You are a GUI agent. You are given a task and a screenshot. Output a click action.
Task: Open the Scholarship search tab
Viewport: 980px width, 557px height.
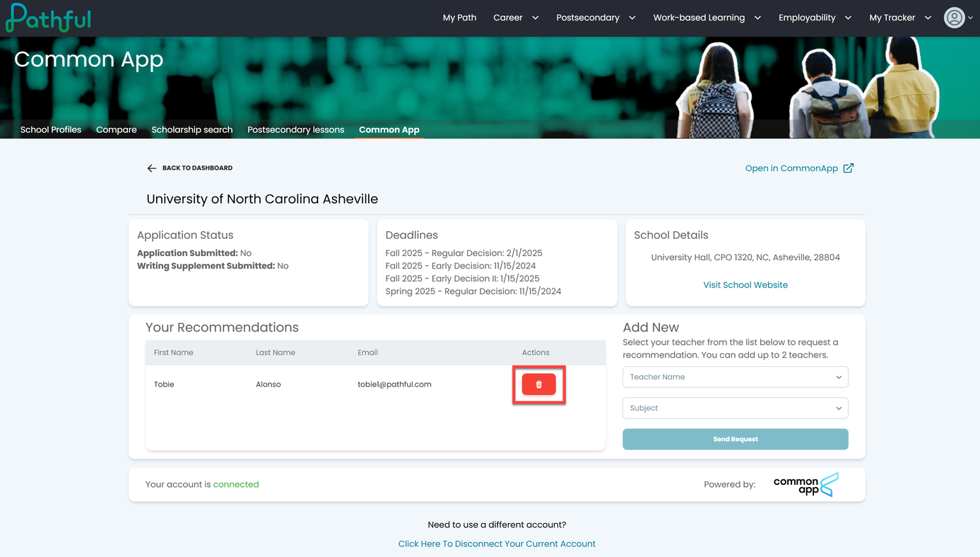pos(192,130)
